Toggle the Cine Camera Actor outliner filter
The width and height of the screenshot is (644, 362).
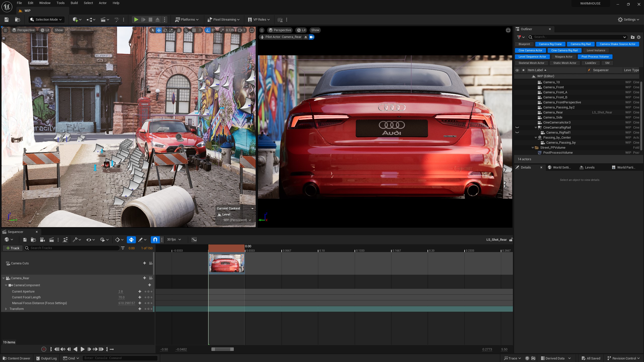coord(530,50)
